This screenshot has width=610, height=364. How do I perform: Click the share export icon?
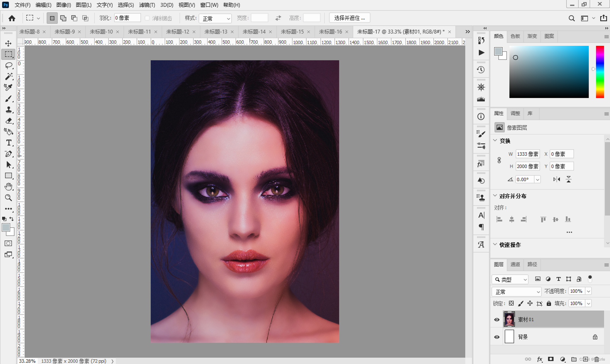[x=604, y=18]
